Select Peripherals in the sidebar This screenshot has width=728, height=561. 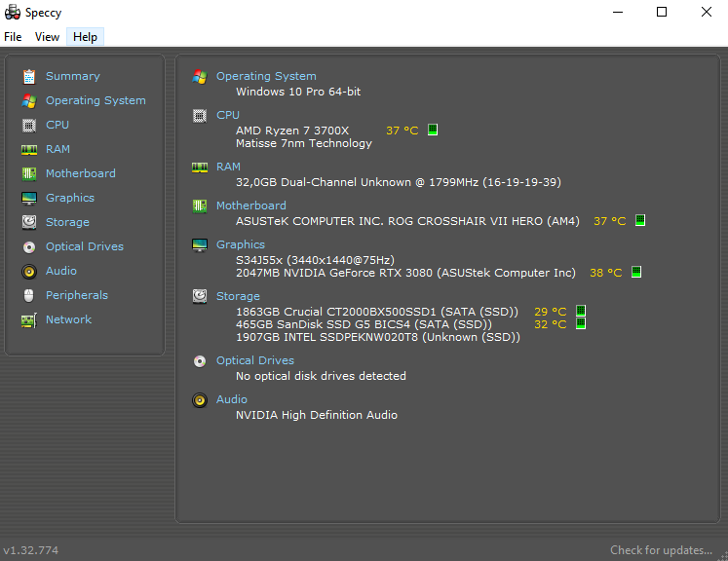(77, 295)
